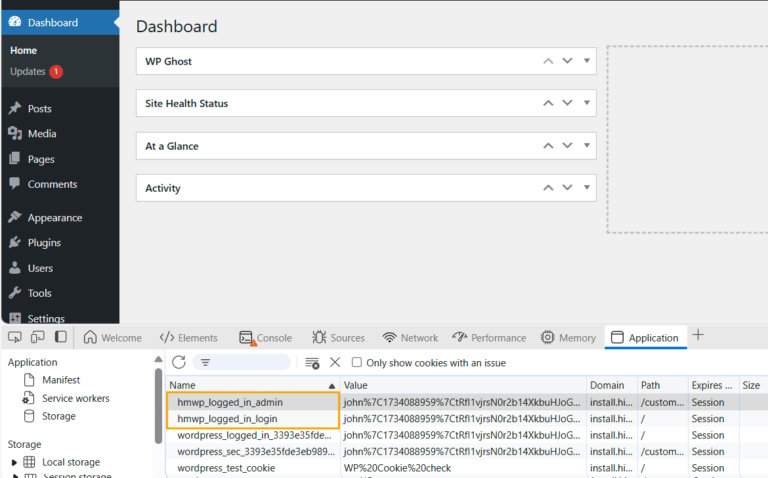Go to Users in the admin menu
The width and height of the screenshot is (768, 478).
(40, 268)
